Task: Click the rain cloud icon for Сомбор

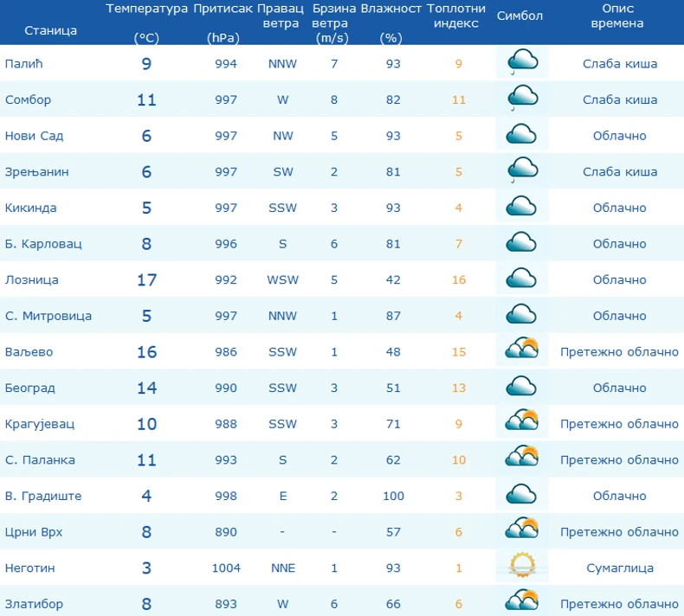Action: [522, 99]
